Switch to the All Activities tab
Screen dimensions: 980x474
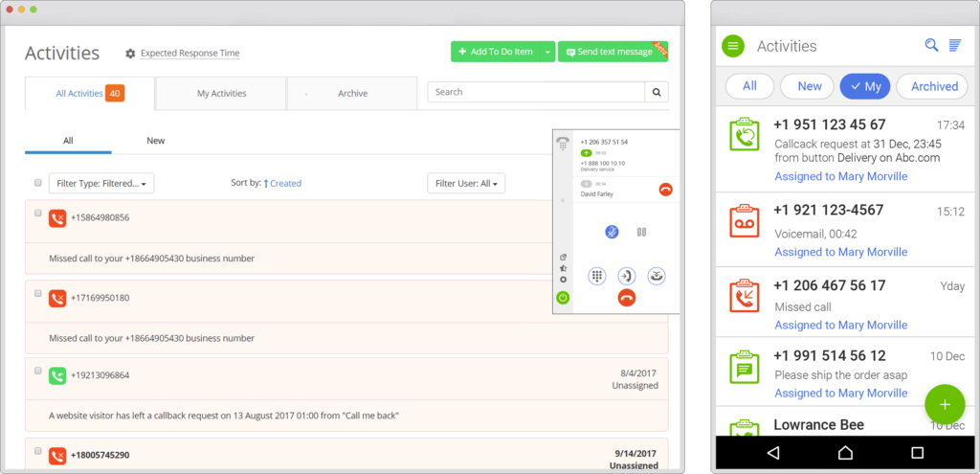tap(89, 93)
